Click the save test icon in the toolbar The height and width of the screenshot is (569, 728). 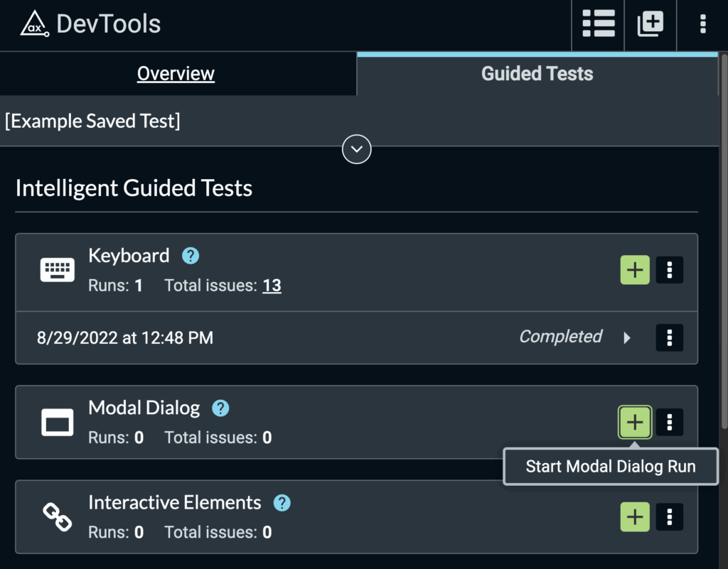click(650, 23)
